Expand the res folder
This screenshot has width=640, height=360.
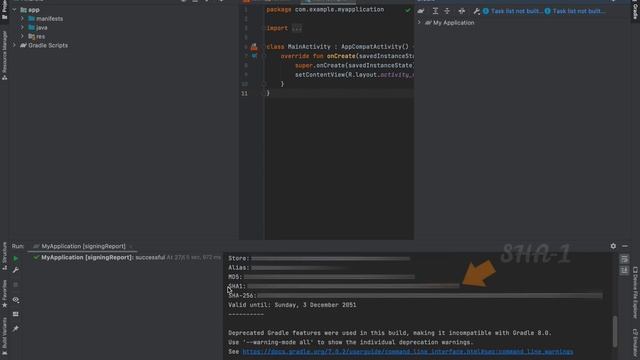pyautogui.click(x=22, y=37)
